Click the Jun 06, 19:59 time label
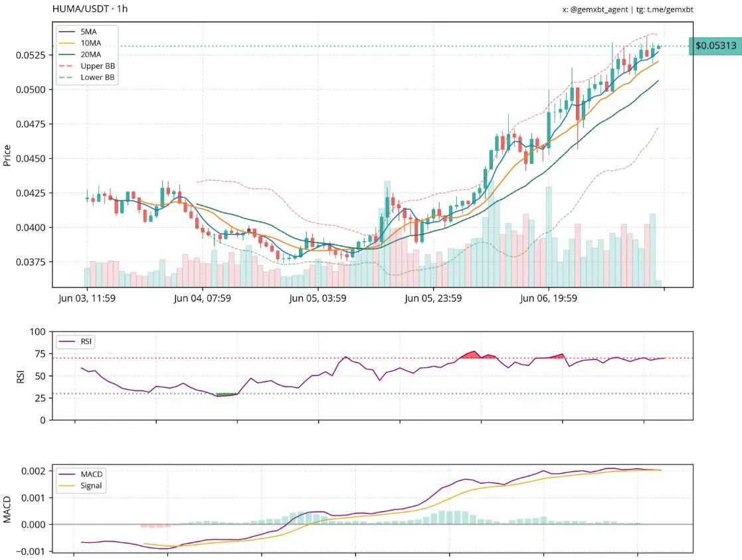 tap(548, 298)
